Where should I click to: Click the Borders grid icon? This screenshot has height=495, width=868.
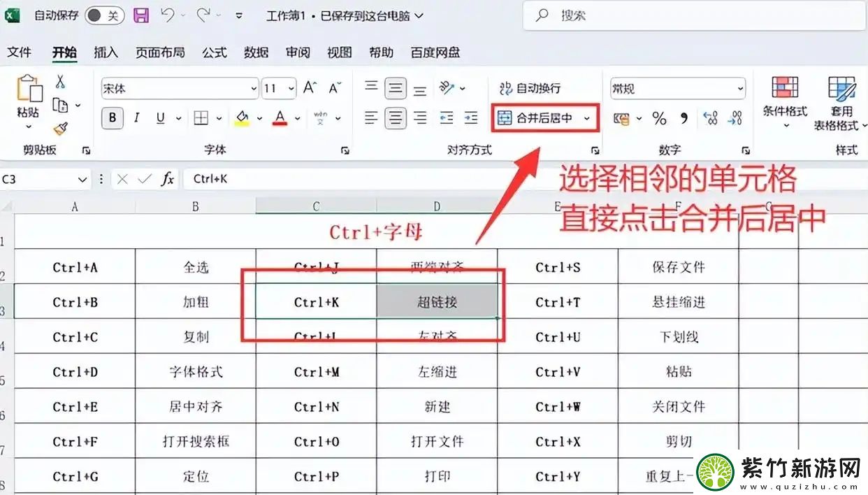(x=201, y=118)
